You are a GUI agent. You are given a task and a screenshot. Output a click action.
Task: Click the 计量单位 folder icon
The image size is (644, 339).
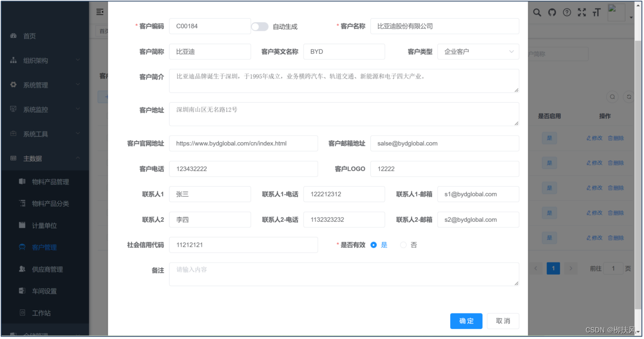[x=22, y=225]
